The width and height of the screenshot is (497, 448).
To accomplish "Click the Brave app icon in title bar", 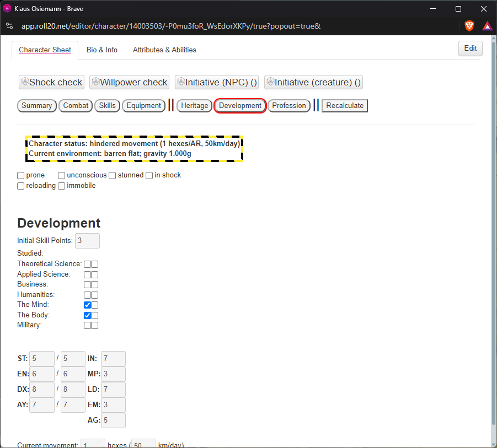I will [x=7, y=9].
